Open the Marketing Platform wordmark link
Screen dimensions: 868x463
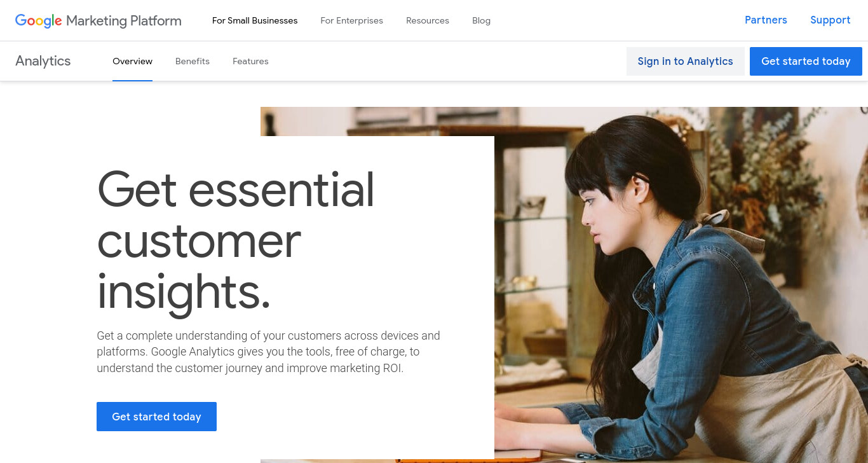[124, 20]
